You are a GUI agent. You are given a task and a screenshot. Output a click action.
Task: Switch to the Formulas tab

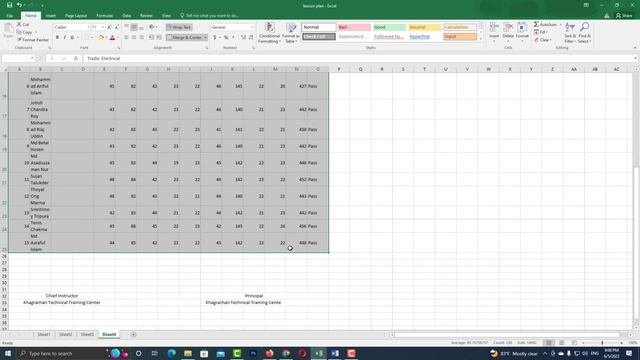coord(104,16)
